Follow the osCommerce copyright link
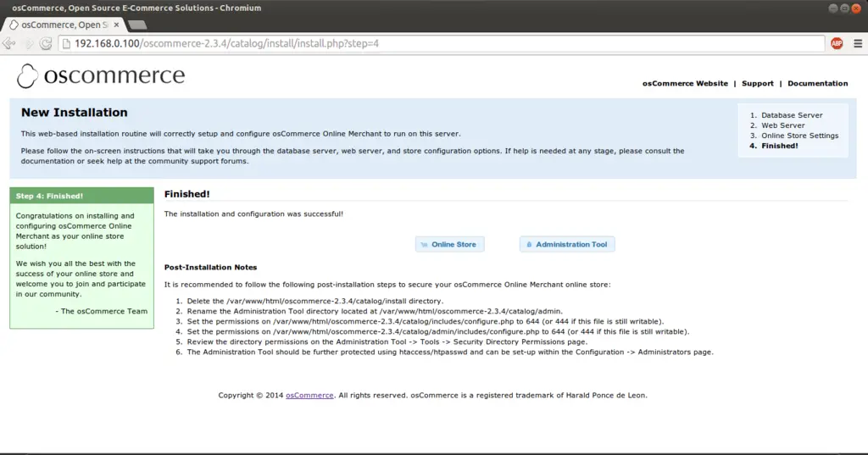 (x=309, y=395)
